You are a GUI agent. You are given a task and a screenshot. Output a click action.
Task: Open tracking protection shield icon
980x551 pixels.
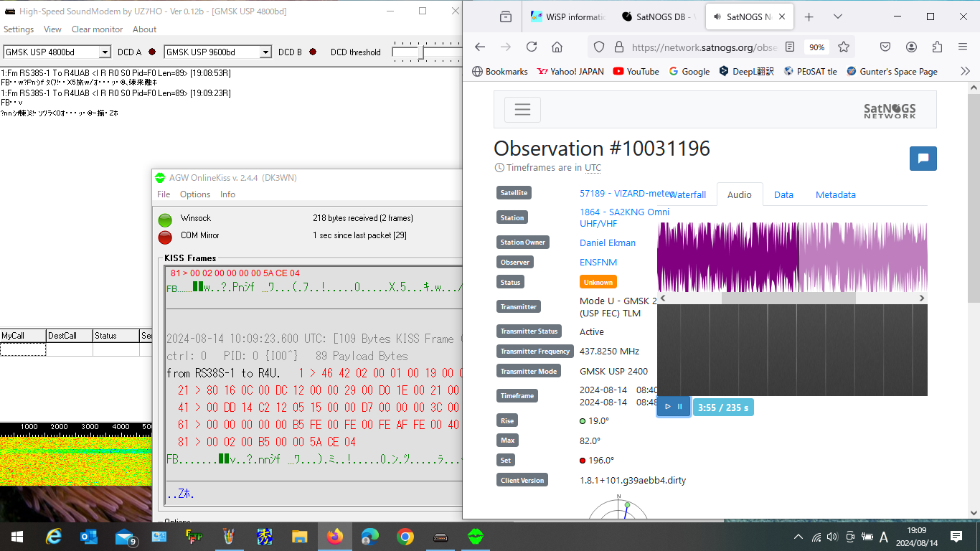tap(599, 47)
